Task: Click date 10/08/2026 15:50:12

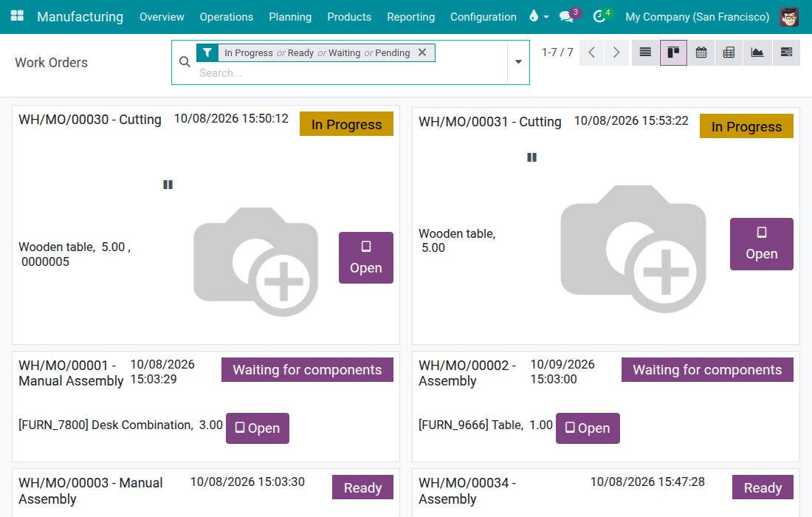Action: tap(231, 118)
